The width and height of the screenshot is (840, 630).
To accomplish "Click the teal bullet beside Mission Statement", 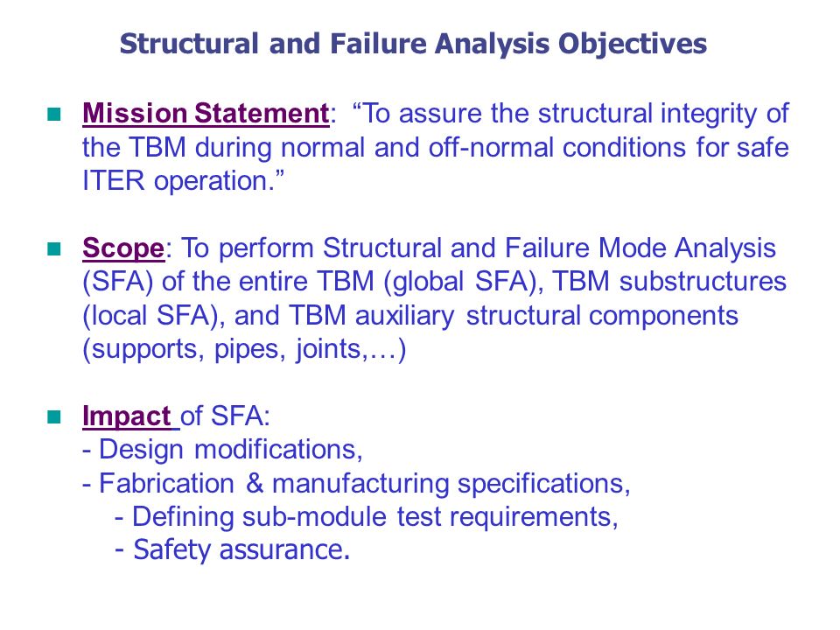I will (54, 114).
